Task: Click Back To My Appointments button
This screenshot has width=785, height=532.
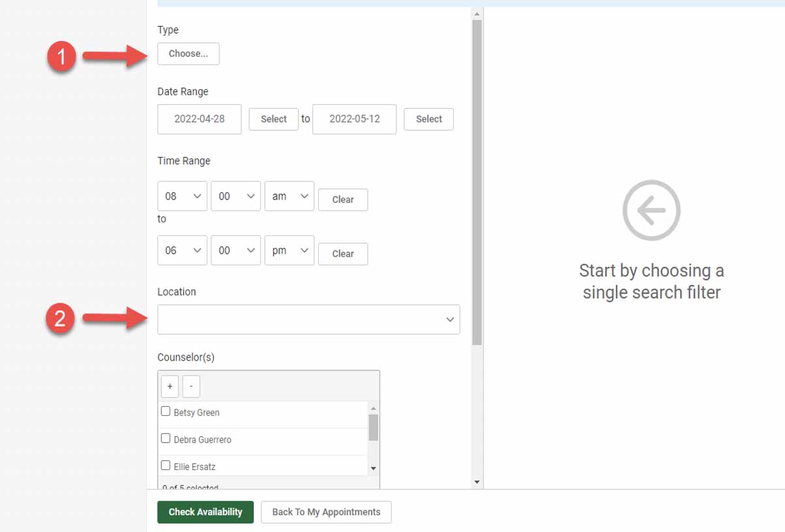Action: [x=326, y=512]
